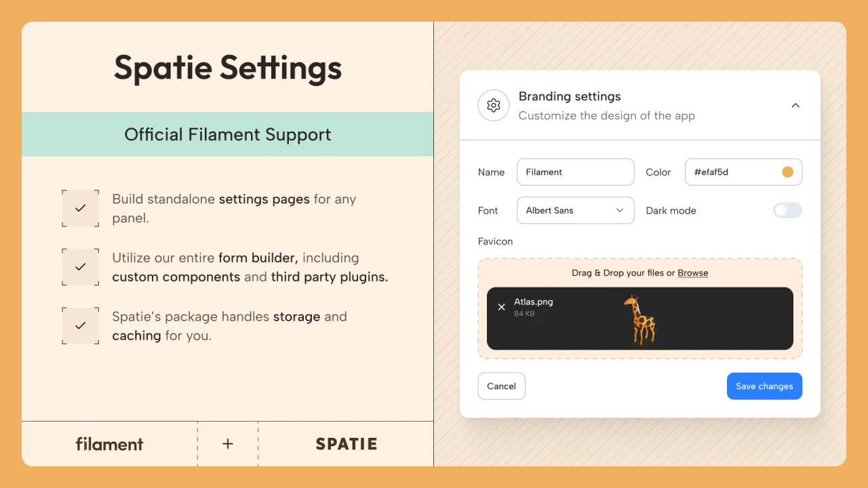Viewport: 868px width, 488px height.
Task: Click the checkbox next to storage and caching
Action: (x=80, y=325)
